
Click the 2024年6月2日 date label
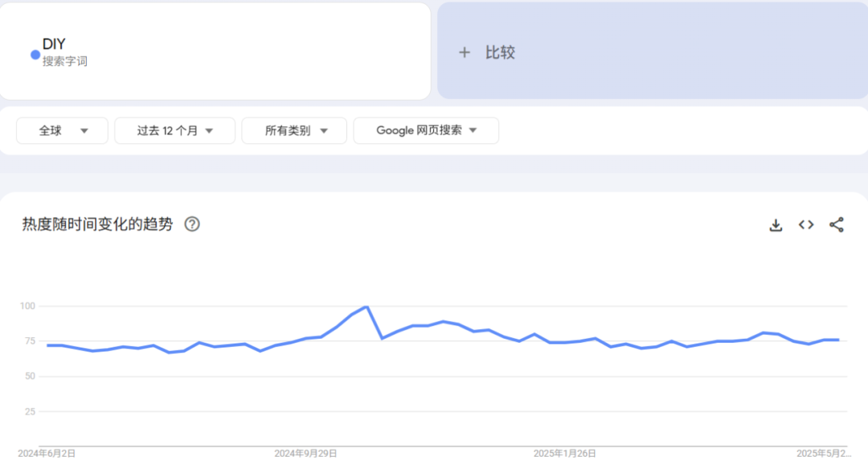(47, 454)
